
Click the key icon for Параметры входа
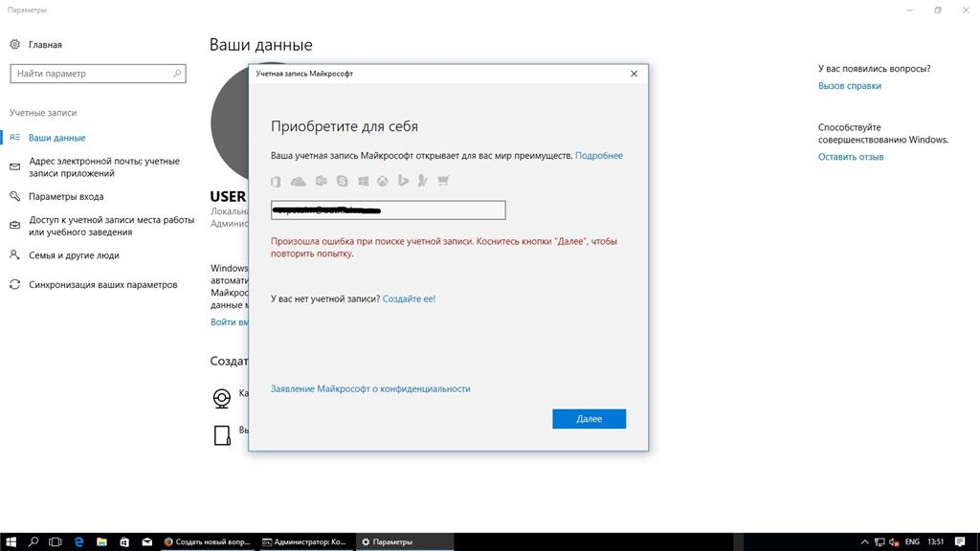click(x=15, y=196)
